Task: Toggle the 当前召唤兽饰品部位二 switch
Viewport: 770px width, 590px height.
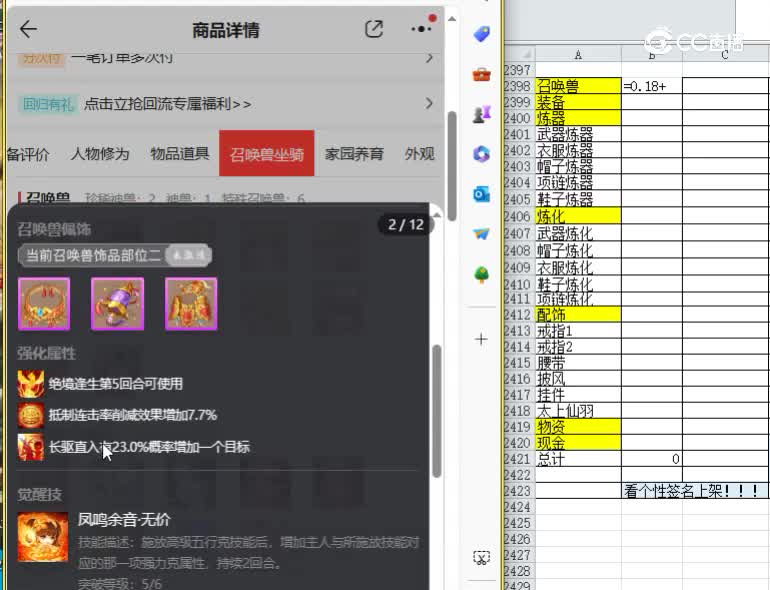Action: click(x=189, y=255)
